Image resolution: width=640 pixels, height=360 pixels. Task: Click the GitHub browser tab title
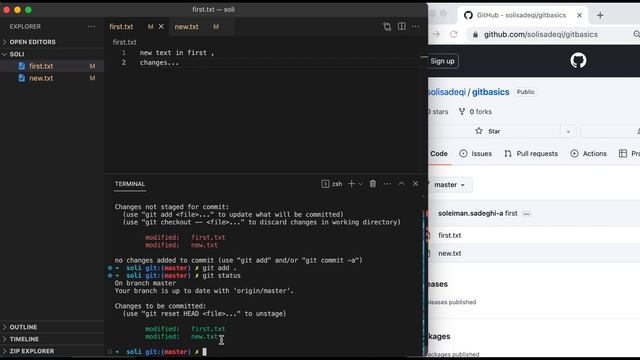pos(521,15)
